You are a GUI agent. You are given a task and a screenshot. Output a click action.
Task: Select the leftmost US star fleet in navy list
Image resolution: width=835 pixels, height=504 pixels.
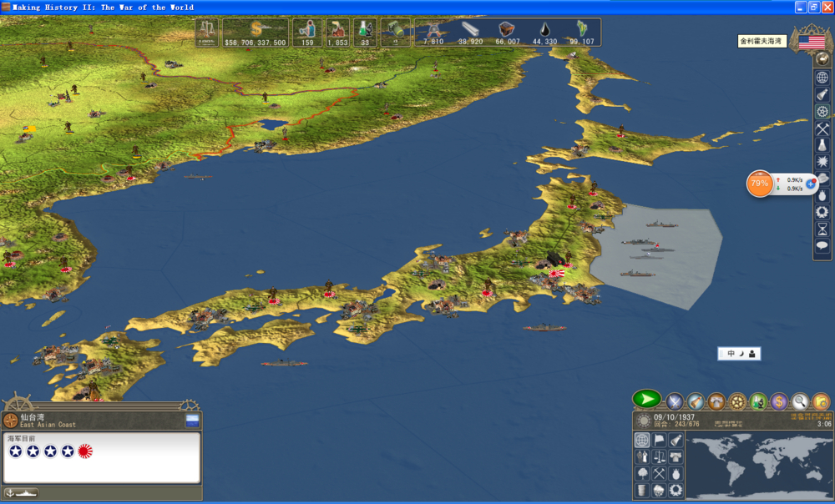tap(16, 451)
